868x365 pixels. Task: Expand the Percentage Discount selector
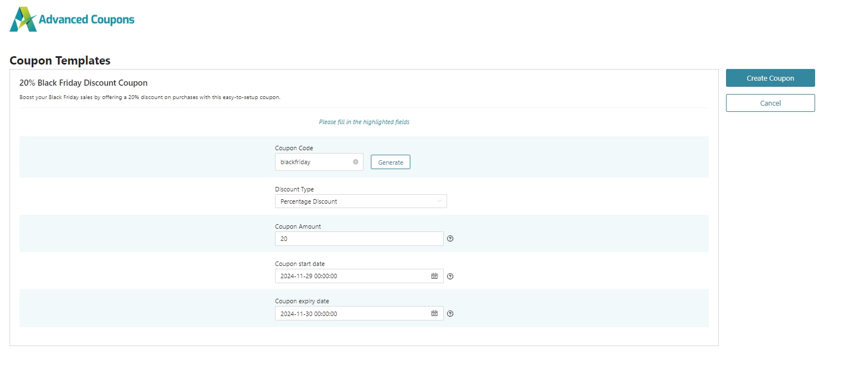pyautogui.click(x=361, y=201)
